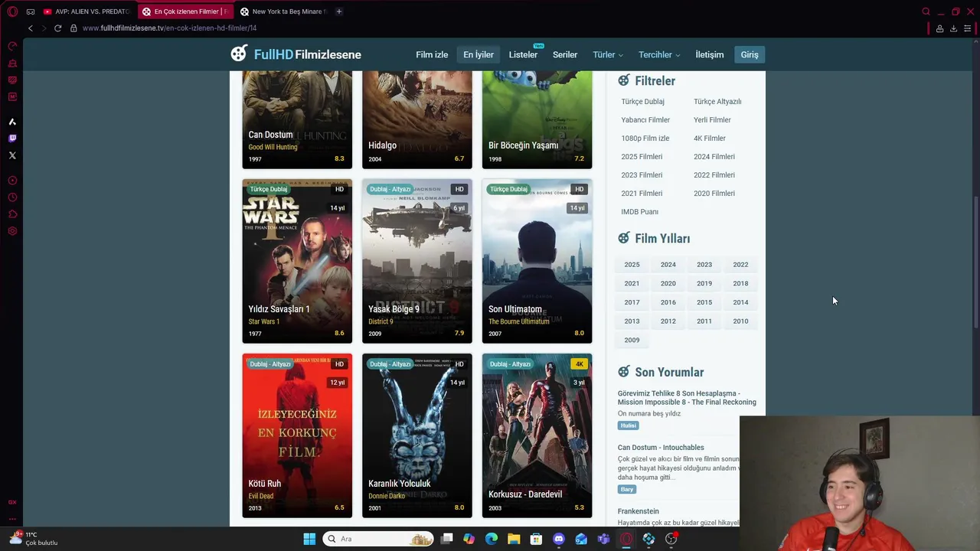Open Microsoft Teams from the taskbar
The width and height of the screenshot is (980, 551).
[603, 539]
